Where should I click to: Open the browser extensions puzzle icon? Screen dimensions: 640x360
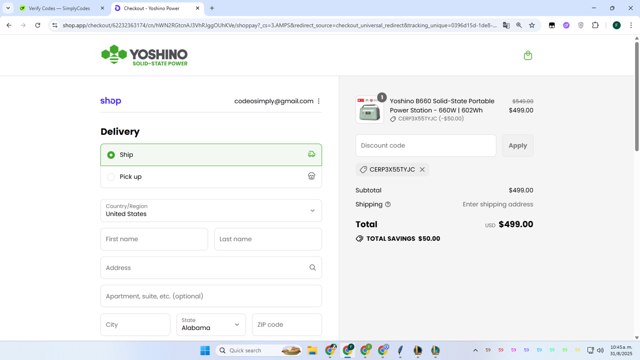pos(595,25)
